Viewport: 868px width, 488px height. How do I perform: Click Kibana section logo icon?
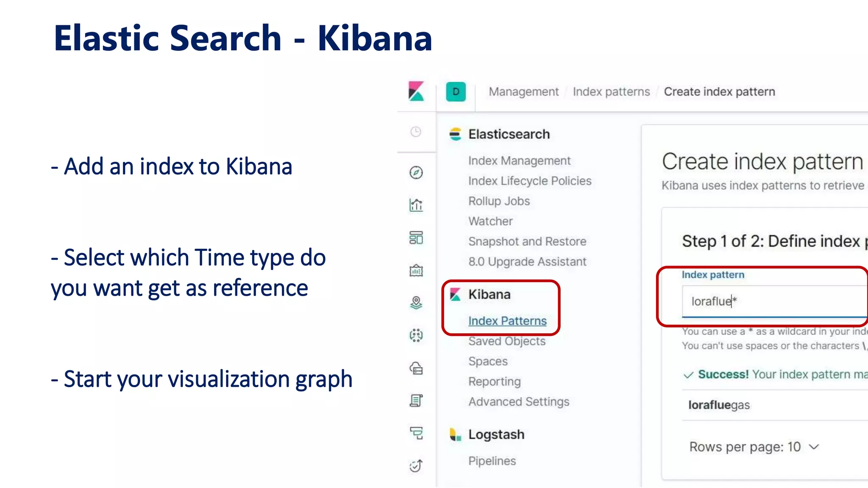pos(455,294)
